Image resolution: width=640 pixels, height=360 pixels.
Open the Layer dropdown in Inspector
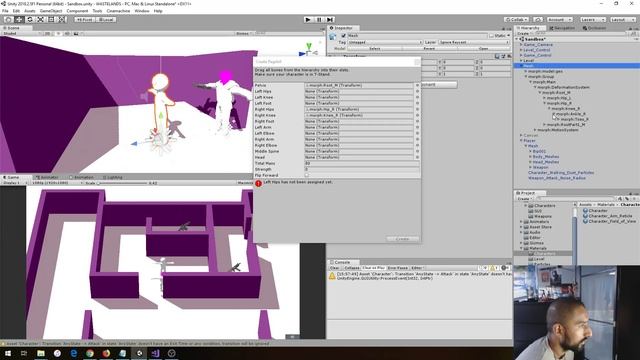click(x=475, y=42)
